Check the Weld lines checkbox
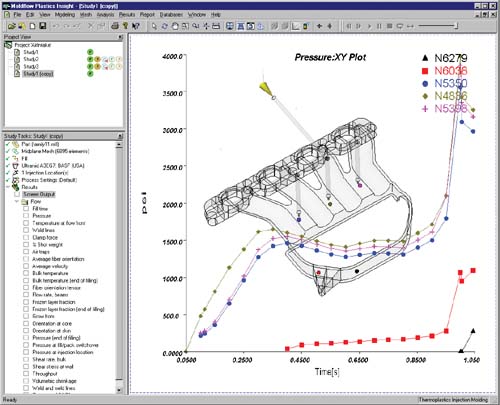The width and height of the screenshot is (500, 405). (26, 230)
